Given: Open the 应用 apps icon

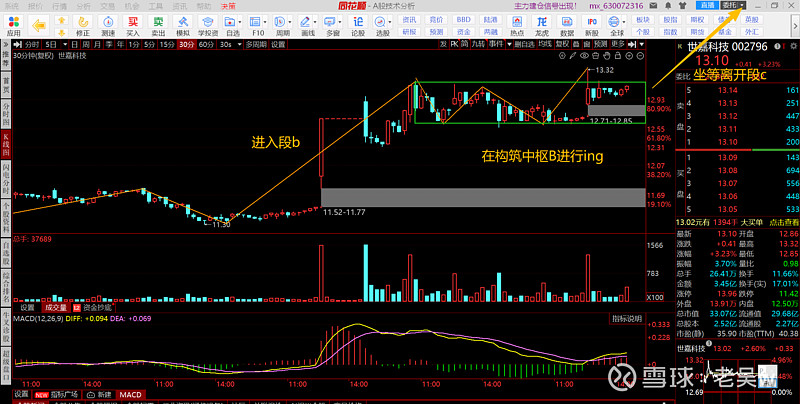Looking at the screenshot, I should 14,26.
